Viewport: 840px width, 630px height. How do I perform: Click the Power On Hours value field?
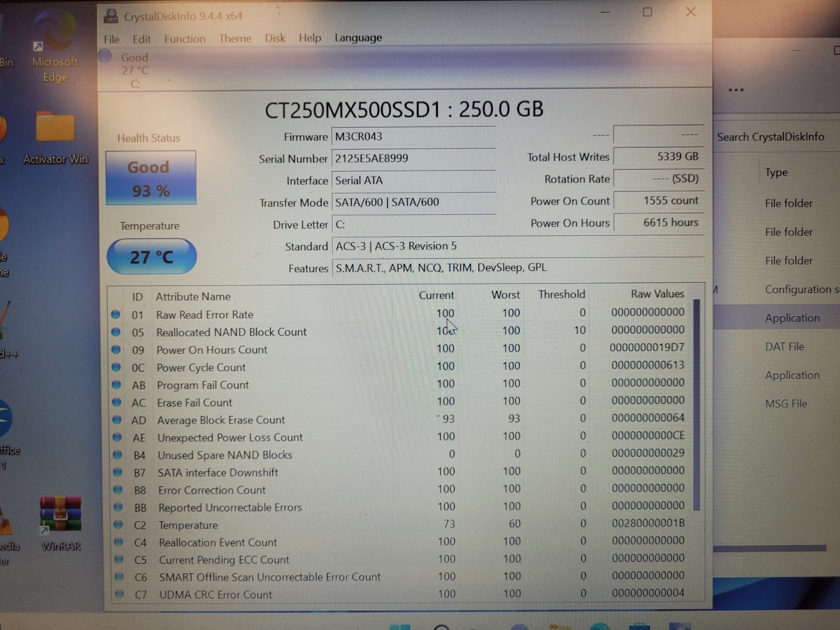[x=658, y=223]
